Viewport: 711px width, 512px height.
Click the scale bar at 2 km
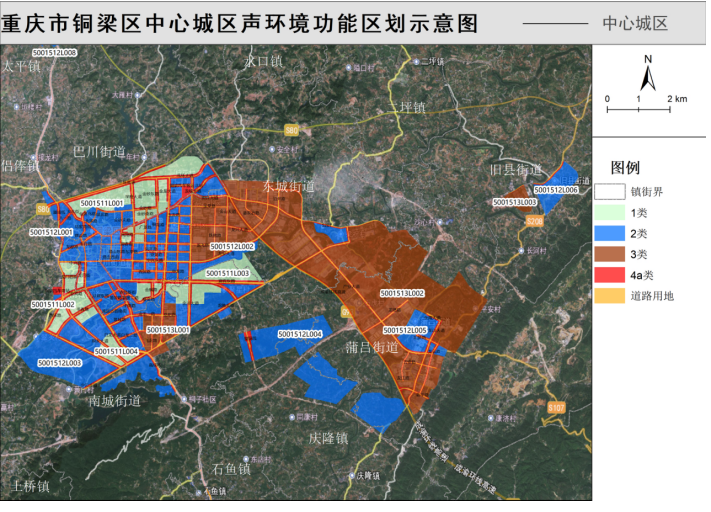(670, 109)
